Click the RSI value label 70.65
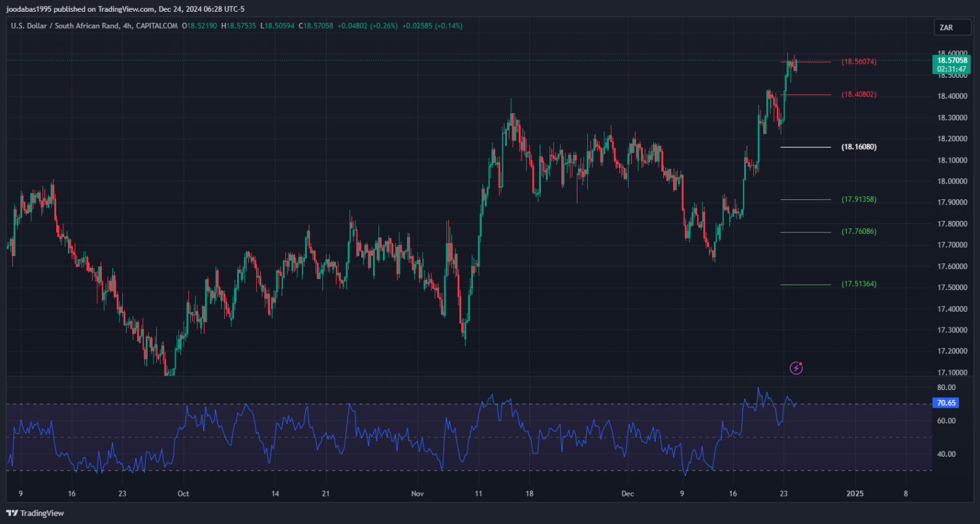 click(x=946, y=403)
